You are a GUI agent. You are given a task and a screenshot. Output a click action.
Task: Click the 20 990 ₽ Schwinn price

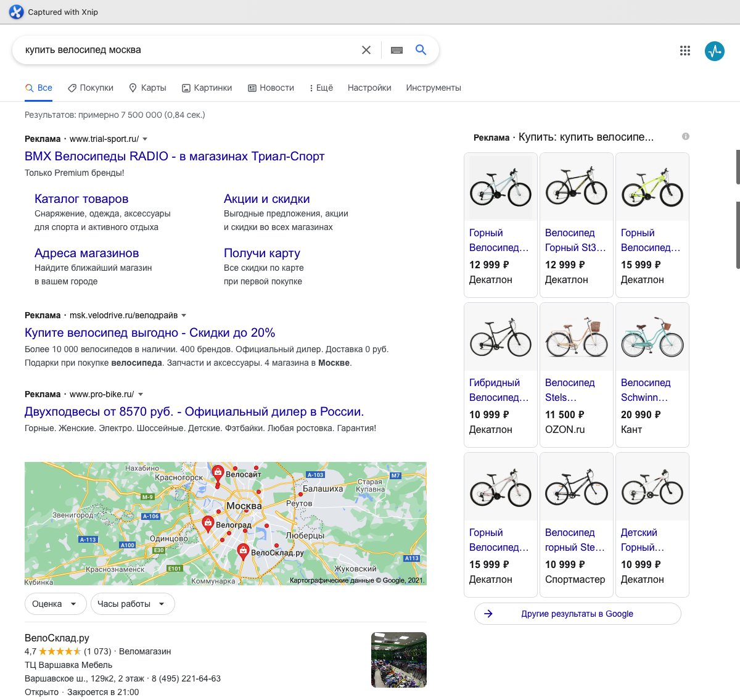pyautogui.click(x=641, y=415)
